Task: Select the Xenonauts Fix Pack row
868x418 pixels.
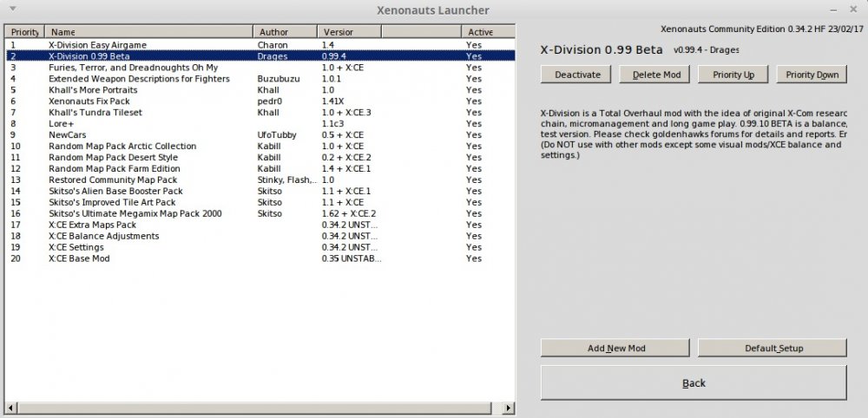Action: point(260,101)
